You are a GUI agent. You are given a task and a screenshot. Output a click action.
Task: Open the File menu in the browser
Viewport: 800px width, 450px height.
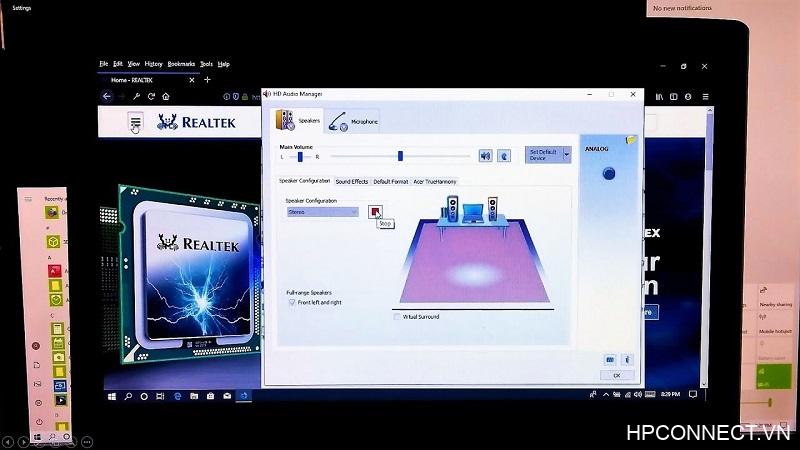pyautogui.click(x=104, y=64)
